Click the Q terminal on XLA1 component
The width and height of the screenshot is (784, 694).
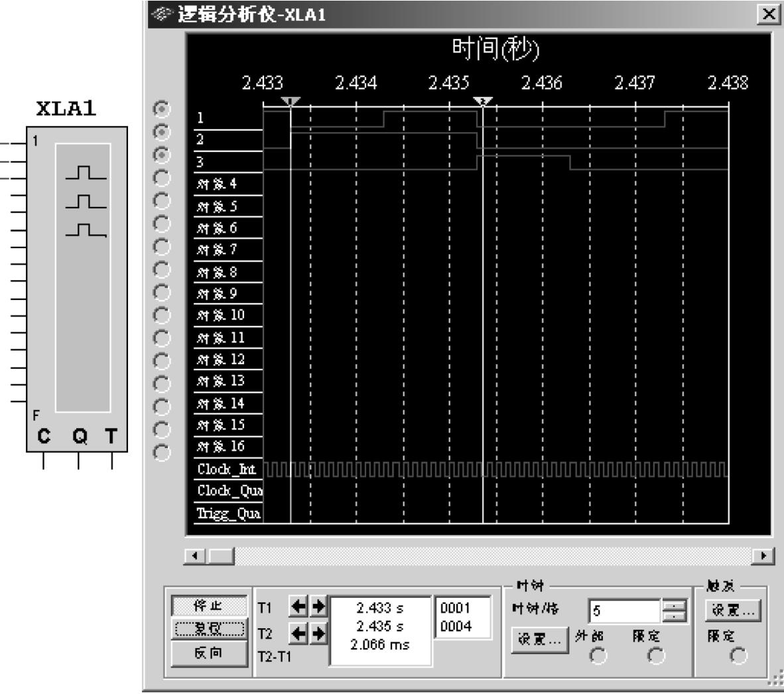pyautogui.click(x=80, y=437)
